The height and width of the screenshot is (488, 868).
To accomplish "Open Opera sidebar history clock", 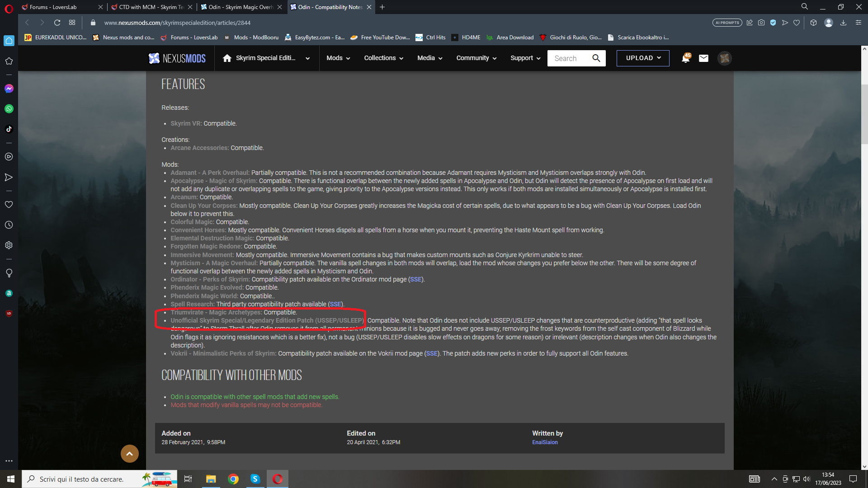I will click(9, 225).
